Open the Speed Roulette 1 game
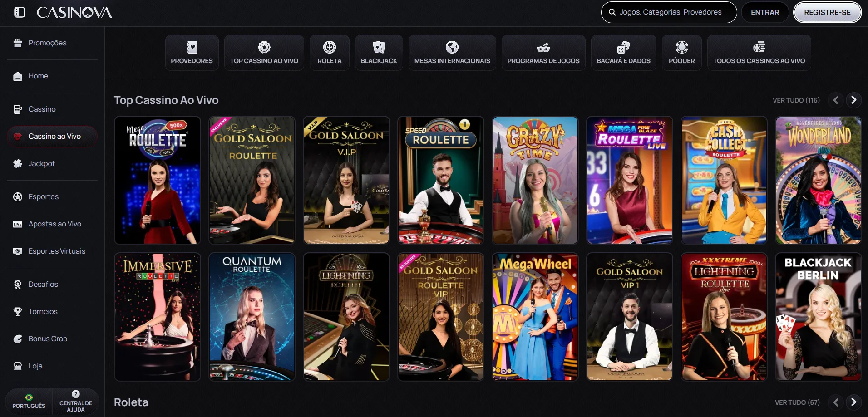 [x=441, y=180]
